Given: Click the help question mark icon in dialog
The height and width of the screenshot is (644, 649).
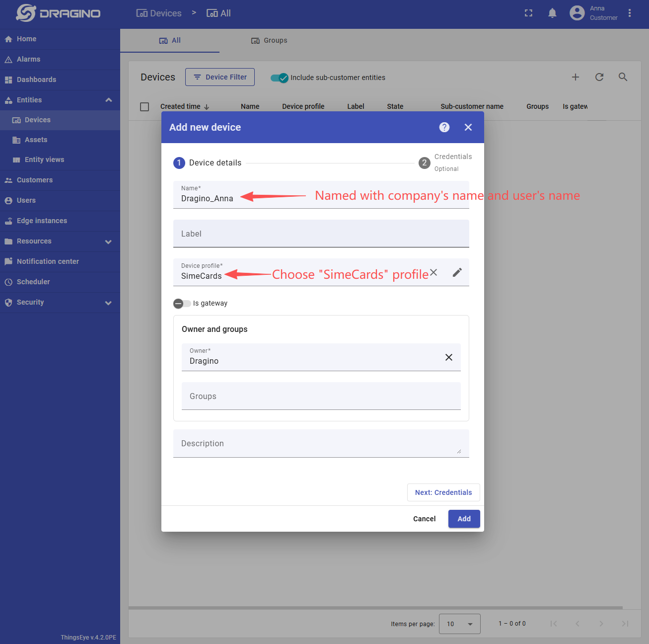Looking at the screenshot, I should (444, 127).
